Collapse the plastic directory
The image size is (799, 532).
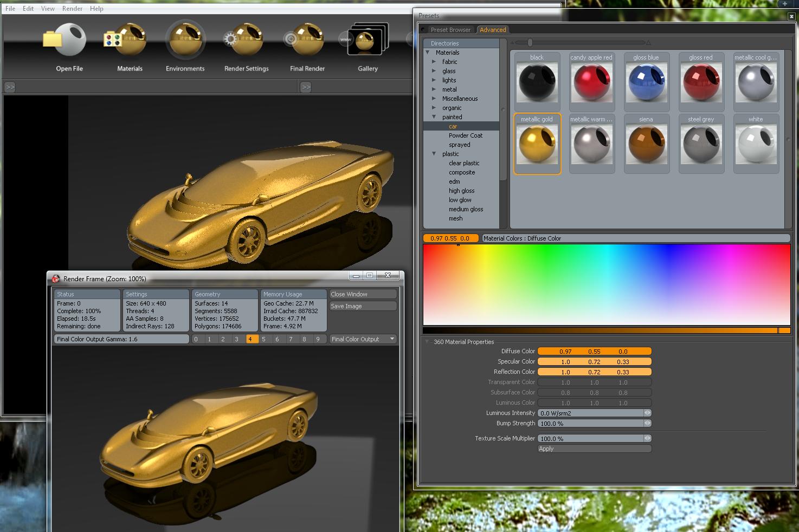434,154
